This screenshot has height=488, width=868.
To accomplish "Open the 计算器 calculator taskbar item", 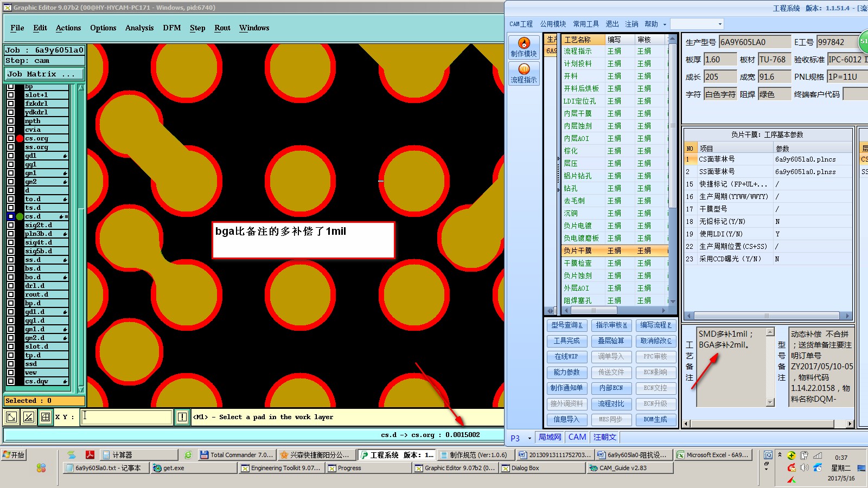I will pos(138,455).
